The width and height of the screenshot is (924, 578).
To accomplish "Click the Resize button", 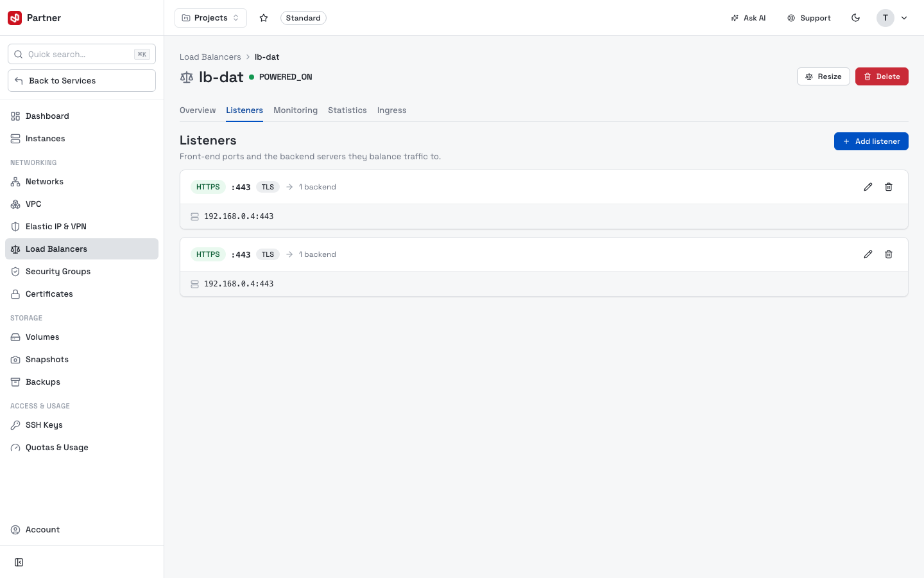I will (823, 76).
